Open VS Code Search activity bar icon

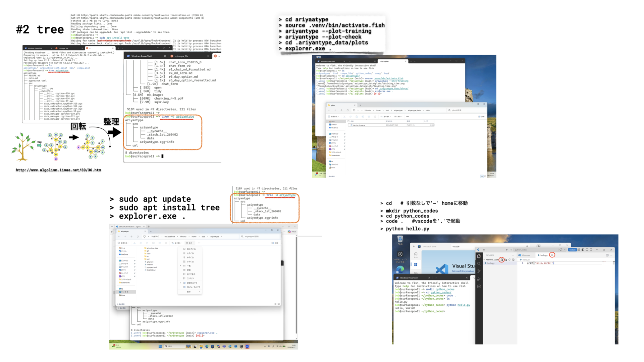[x=479, y=264]
